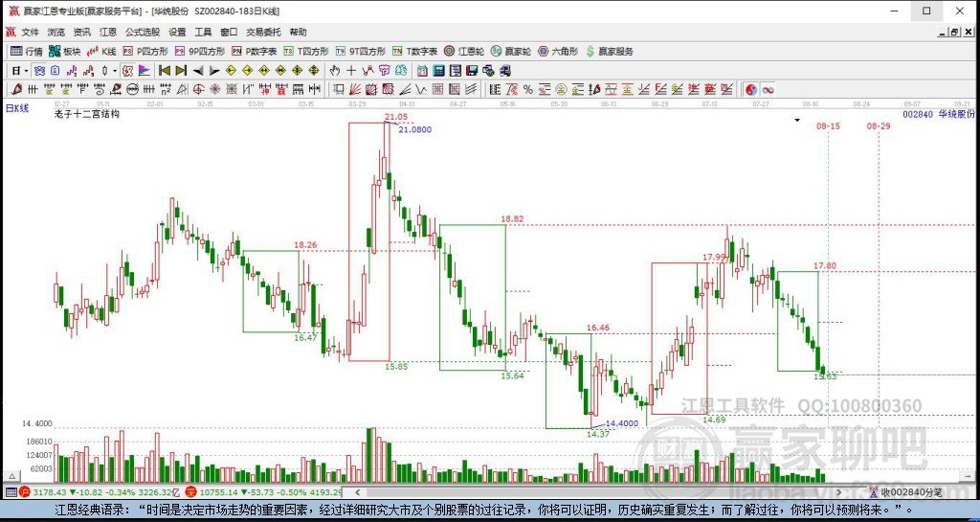This screenshot has width=980, height=522.
Task: Open the 江恩 menu
Action: click(x=108, y=32)
